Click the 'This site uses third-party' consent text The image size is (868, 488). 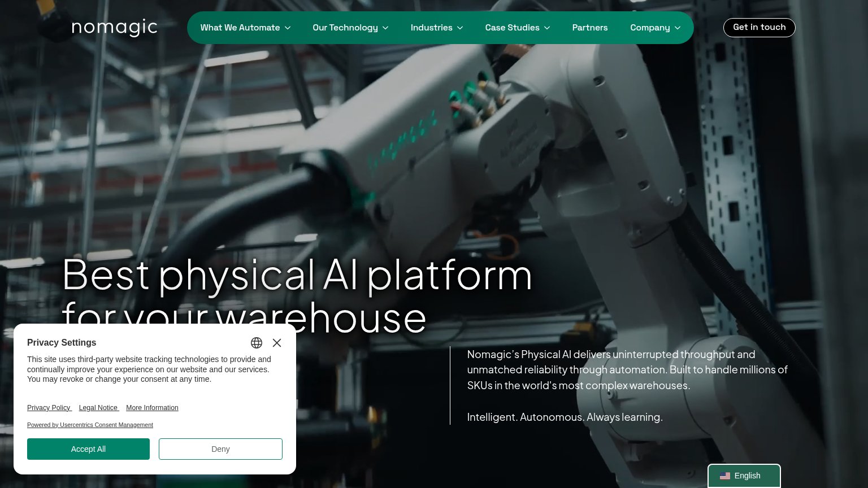[149, 369]
